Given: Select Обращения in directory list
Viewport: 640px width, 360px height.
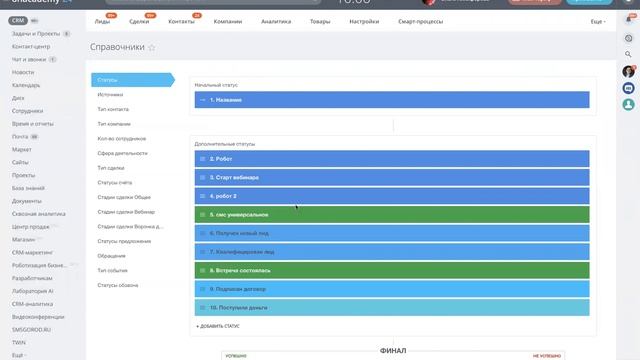Looking at the screenshot, I should coord(111,256).
